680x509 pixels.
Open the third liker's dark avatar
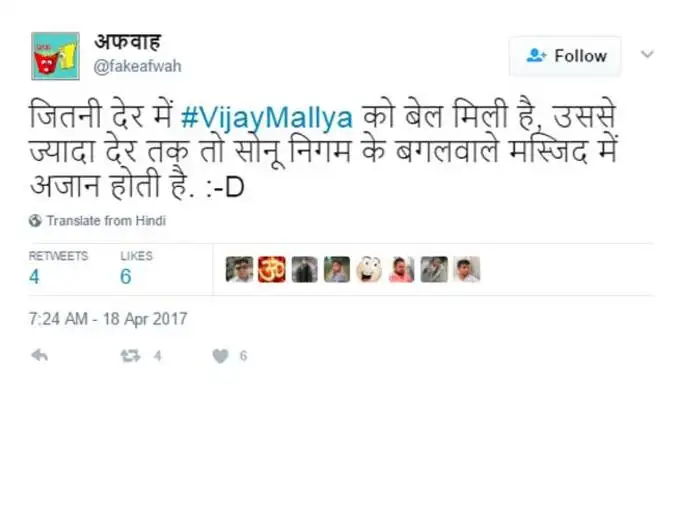(x=304, y=269)
